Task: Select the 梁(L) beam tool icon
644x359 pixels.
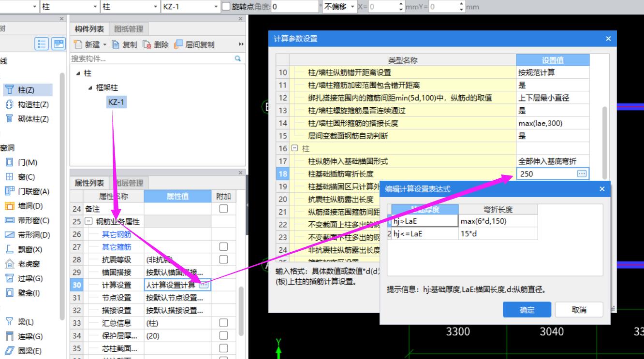Action: pyautogui.click(x=10, y=322)
